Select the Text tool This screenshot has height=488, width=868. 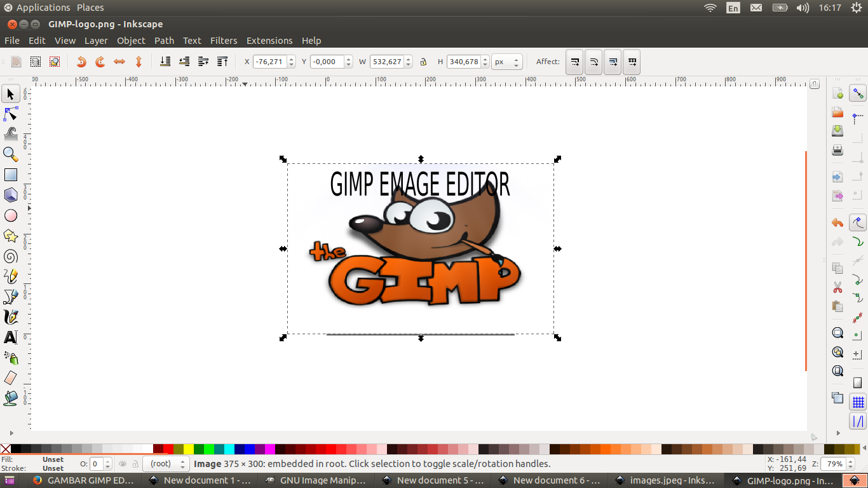[x=11, y=337]
